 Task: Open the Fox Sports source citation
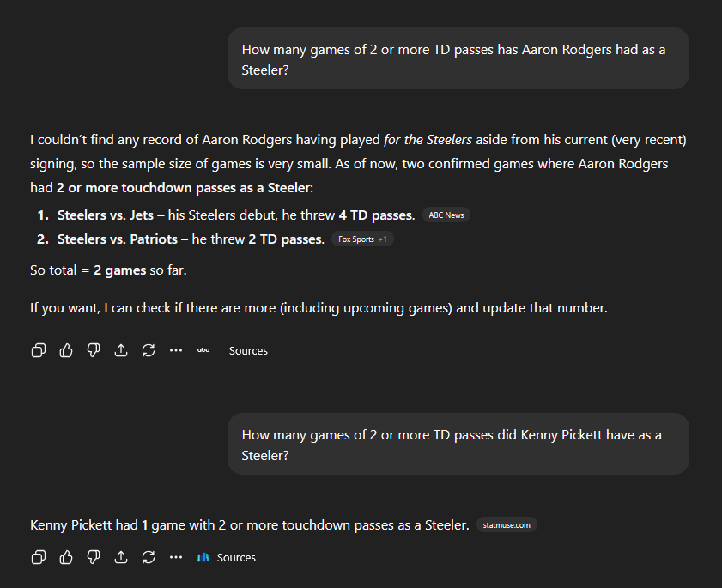358,239
